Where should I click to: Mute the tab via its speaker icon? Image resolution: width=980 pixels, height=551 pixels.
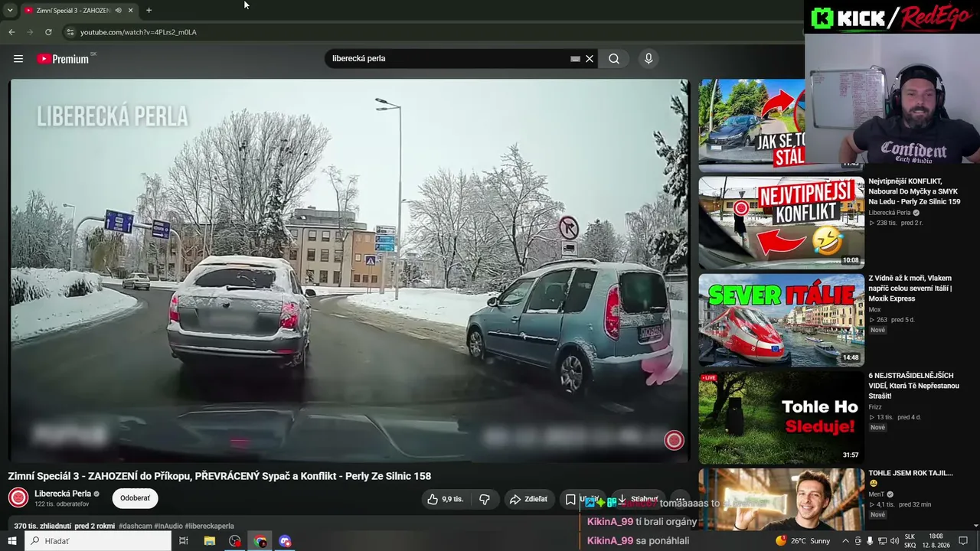tap(118, 10)
